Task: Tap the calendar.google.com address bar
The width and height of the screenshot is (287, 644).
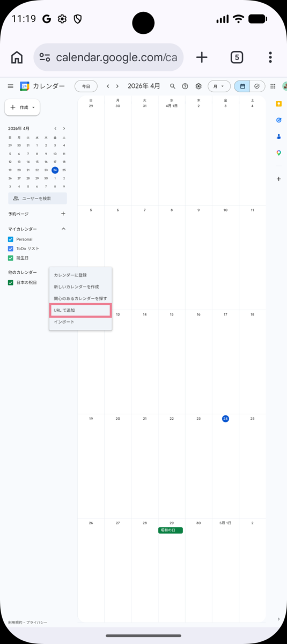Action: (x=108, y=57)
